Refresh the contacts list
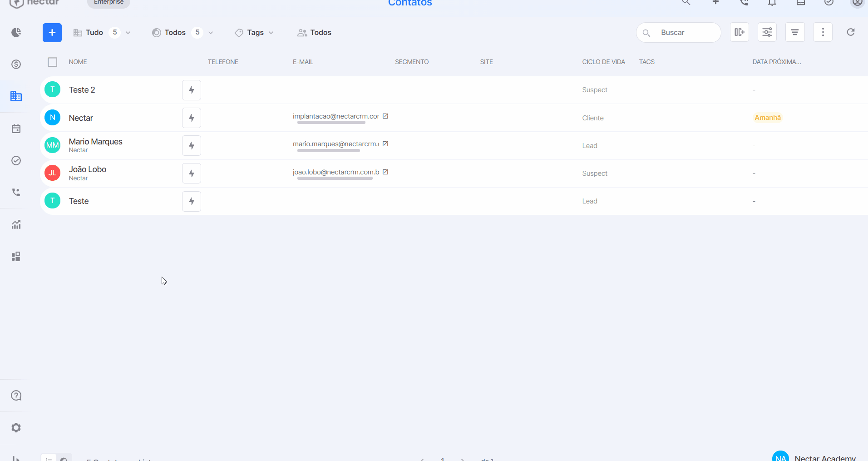 851,32
